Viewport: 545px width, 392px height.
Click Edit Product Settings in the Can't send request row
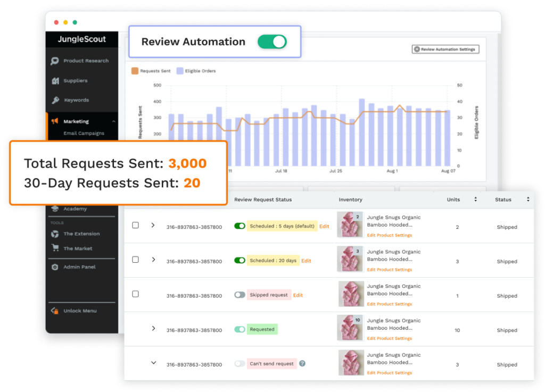point(389,373)
